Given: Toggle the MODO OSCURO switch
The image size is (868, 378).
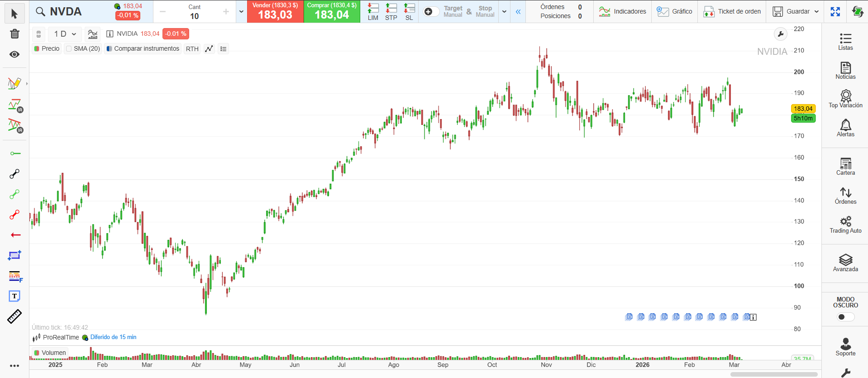Looking at the screenshot, I should (x=845, y=317).
